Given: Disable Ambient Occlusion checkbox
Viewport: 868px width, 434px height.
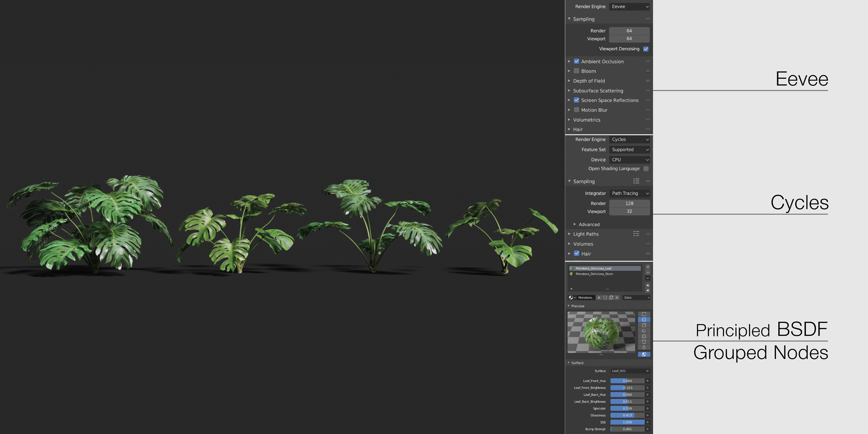Looking at the screenshot, I should (x=576, y=61).
